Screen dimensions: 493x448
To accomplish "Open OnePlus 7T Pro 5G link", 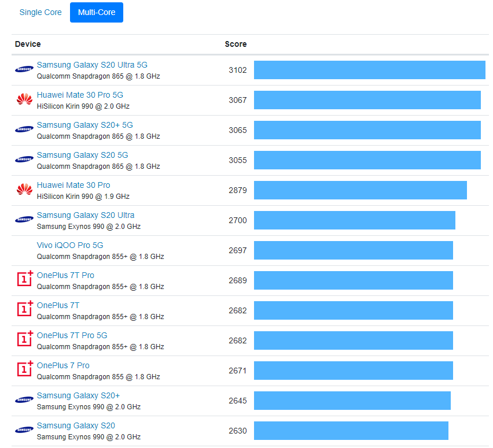I will (x=72, y=335).
